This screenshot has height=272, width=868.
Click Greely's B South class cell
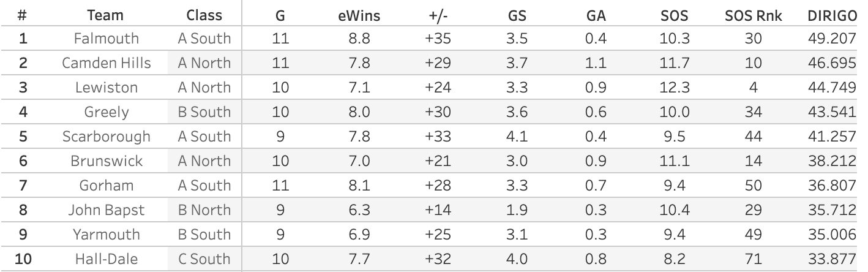[204, 112]
